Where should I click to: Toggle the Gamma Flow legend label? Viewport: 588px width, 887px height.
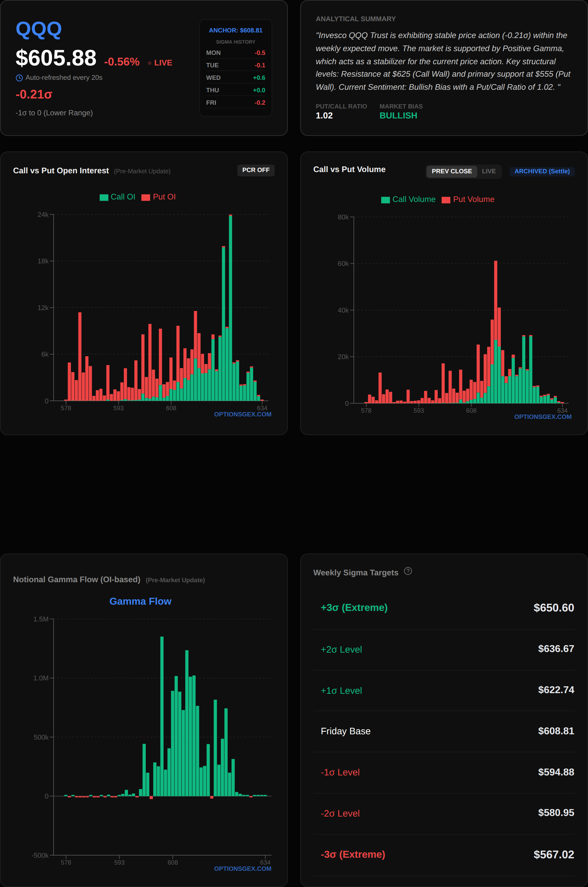pyautogui.click(x=140, y=601)
